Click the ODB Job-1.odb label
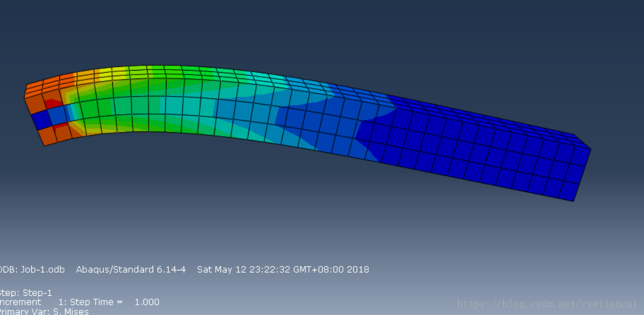The image size is (644, 315). [32, 269]
